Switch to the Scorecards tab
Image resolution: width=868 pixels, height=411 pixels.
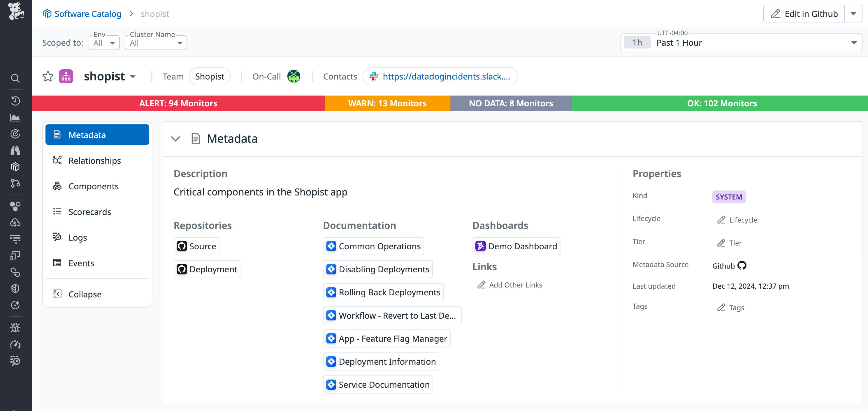(x=90, y=212)
